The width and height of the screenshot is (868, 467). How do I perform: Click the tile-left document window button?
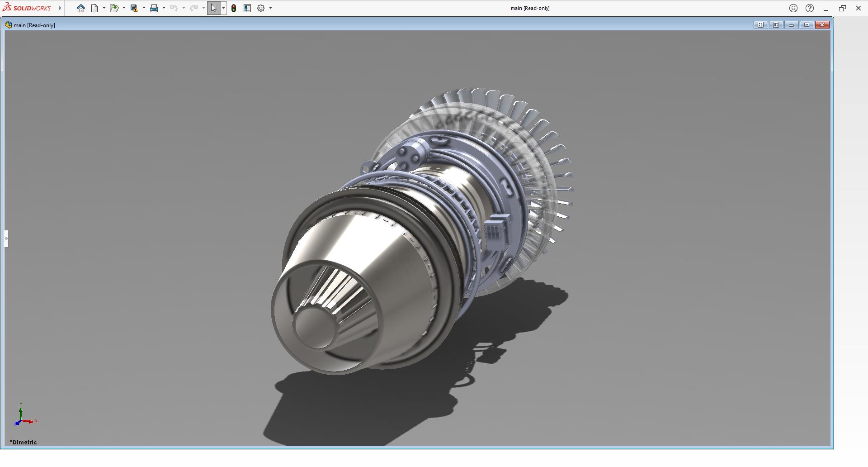[760, 25]
